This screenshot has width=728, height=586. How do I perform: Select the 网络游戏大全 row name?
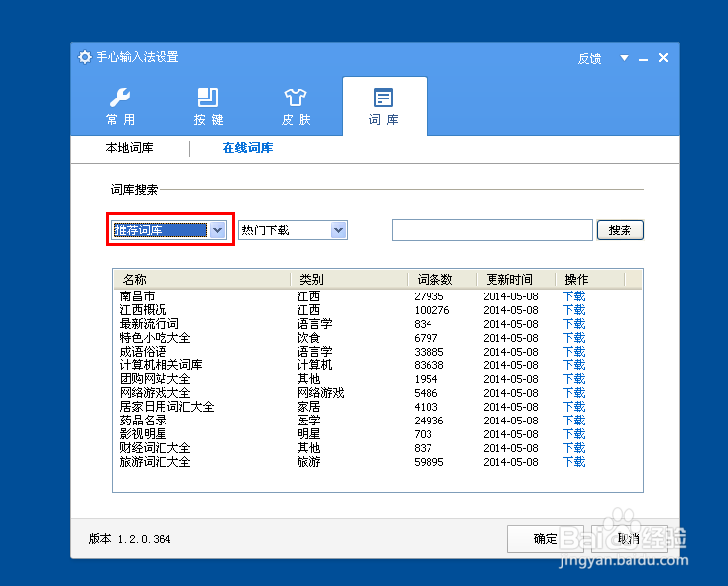click(x=155, y=393)
